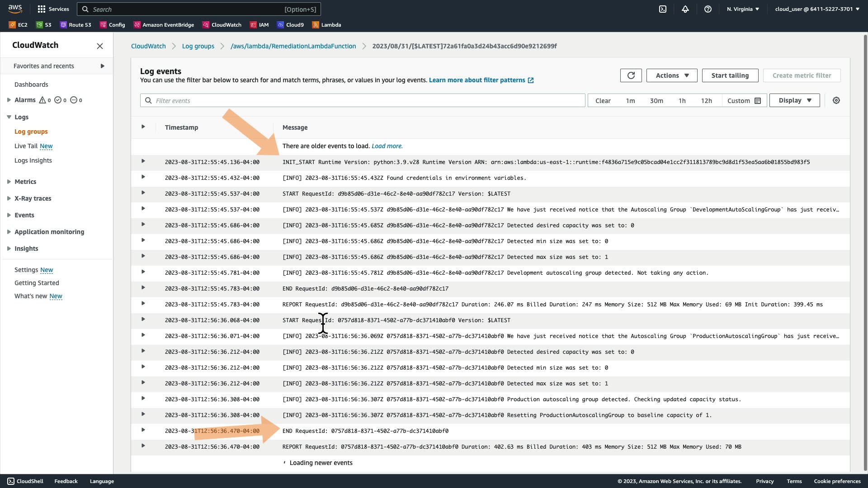Click the Start tailing button
The width and height of the screenshot is (868, 488).
(730, 75)
